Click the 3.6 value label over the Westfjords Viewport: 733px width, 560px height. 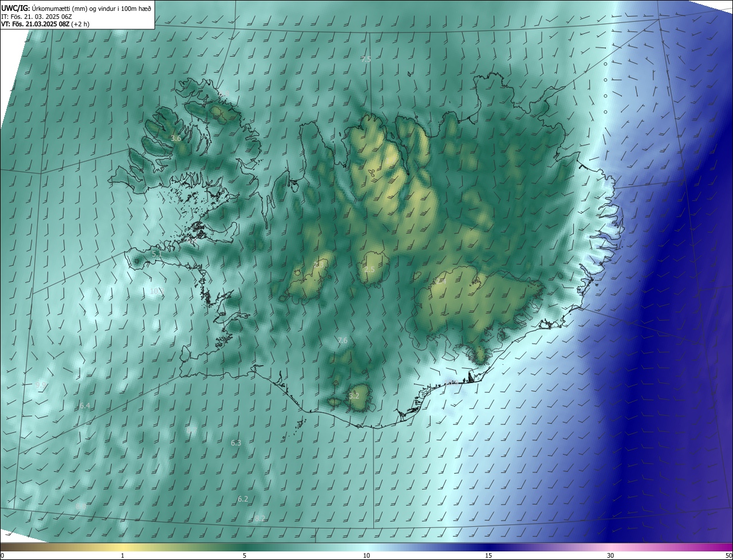pyautogui.click(x=176, y=139)
